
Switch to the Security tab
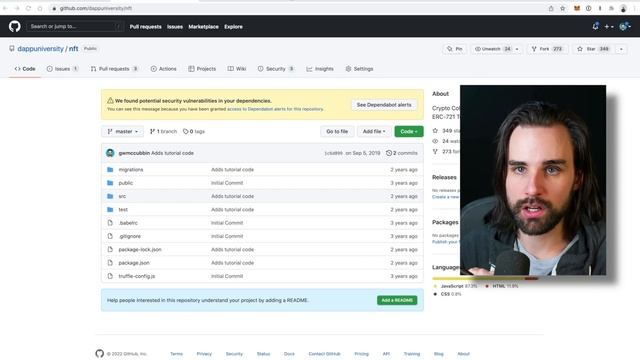[x=276, y=69]
